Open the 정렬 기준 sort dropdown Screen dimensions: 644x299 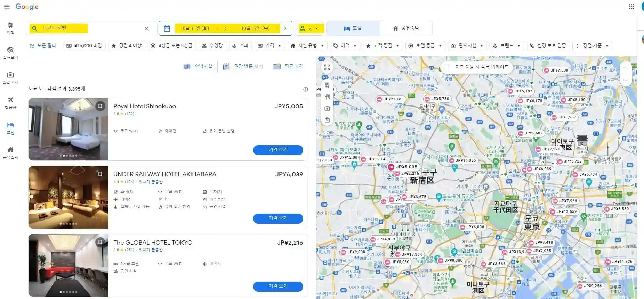tap(592, 45)
